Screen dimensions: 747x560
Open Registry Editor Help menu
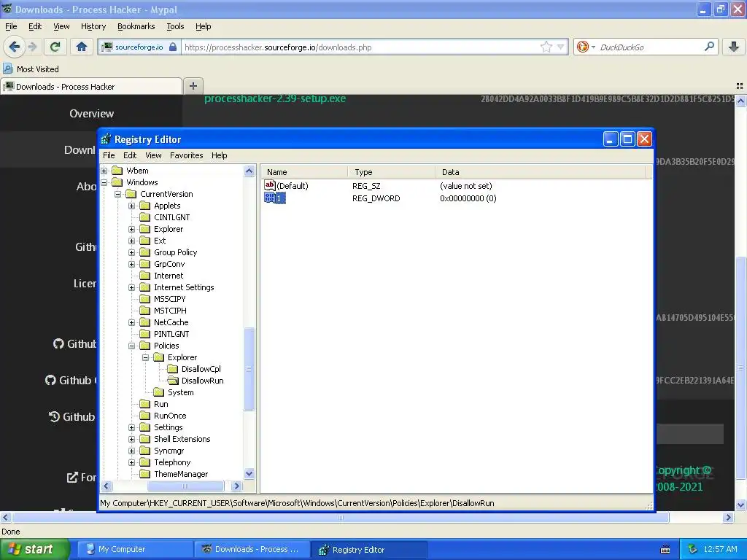click(219, 155)
